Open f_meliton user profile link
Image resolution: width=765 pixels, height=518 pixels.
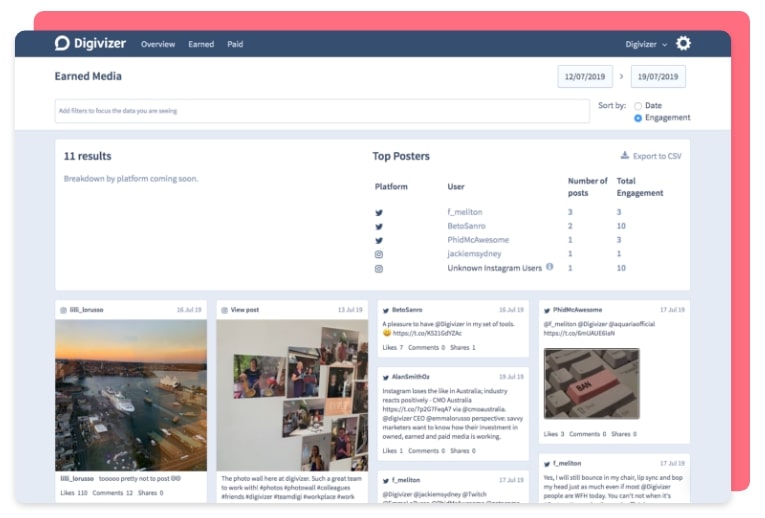coord(465,212)
